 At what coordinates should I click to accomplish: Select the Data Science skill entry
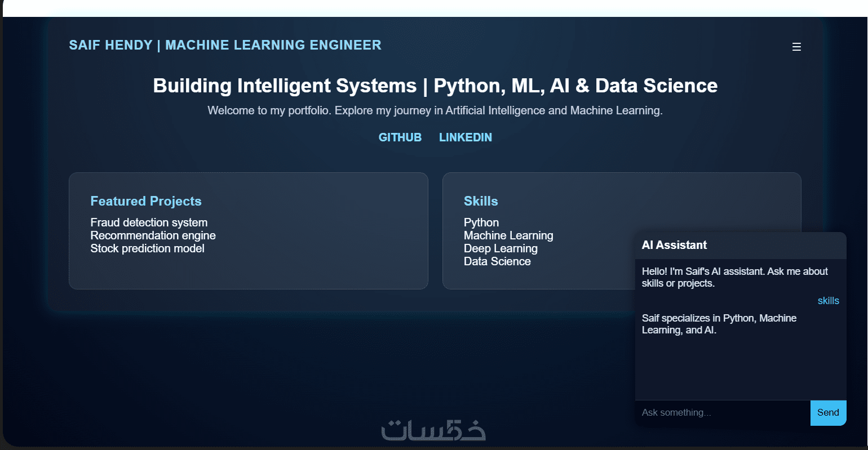pos(497,261)
